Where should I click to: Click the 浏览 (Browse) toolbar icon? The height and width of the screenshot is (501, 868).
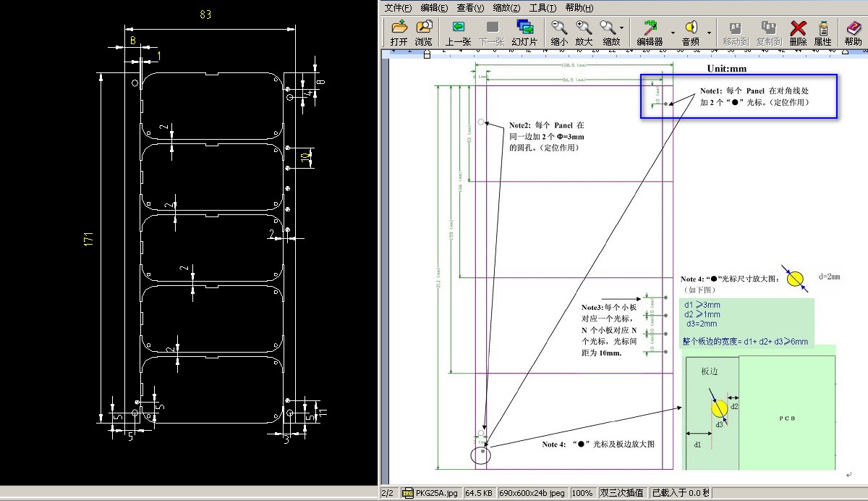point(424,33)
